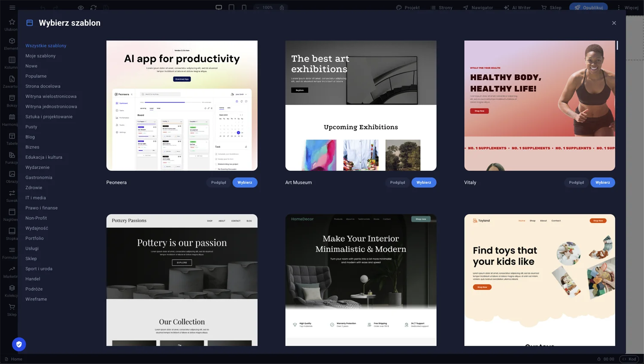
Task: Toggle site preview with the eye icon
Action: click(x=81, y=8)
